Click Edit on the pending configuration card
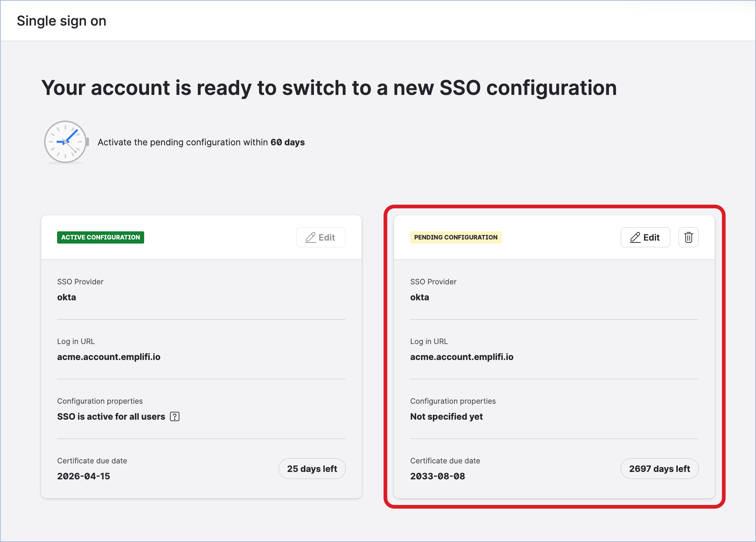 pyautogui.click(x=645, y=237)
